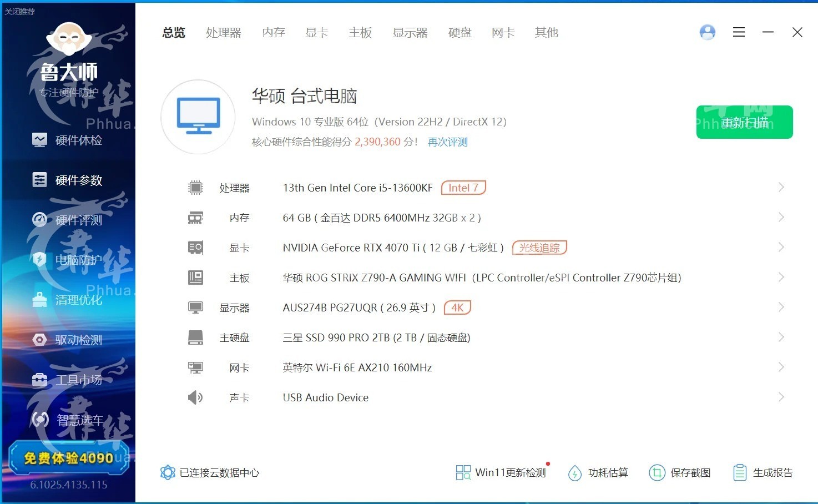Open 清理优化 sidebar section
Image resolution: width=818 pixels, height=504 pixels.
(68, 300)
